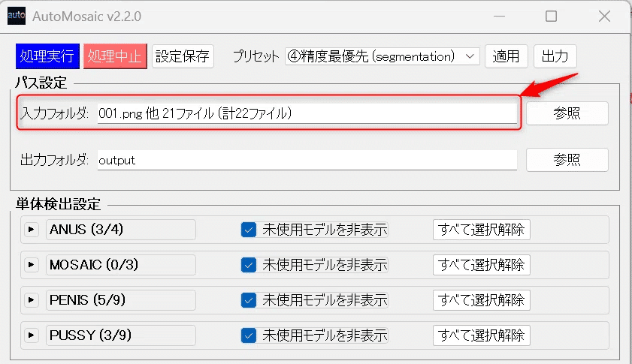Expand the PENIS model list arrow
The image size is (632, 364).
(x=32, y=300)
